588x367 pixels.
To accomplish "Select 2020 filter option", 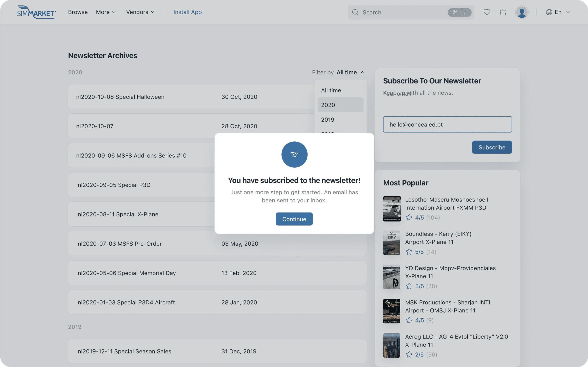I will point(340,105).
